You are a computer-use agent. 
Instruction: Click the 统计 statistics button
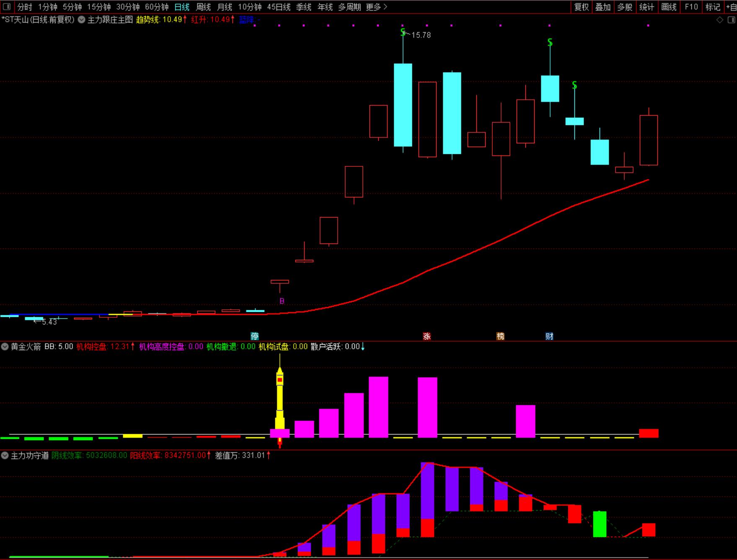(646, 7)
